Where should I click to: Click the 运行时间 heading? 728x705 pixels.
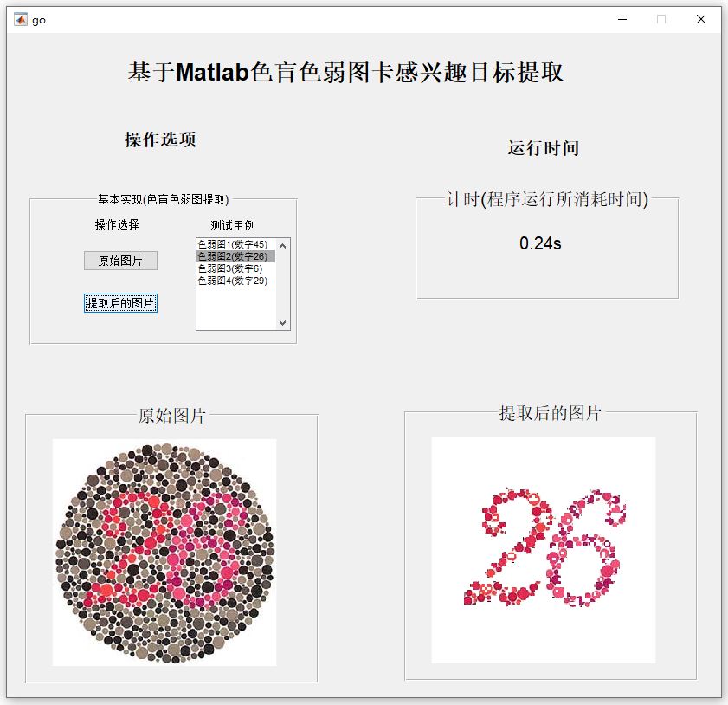[544, 148]
